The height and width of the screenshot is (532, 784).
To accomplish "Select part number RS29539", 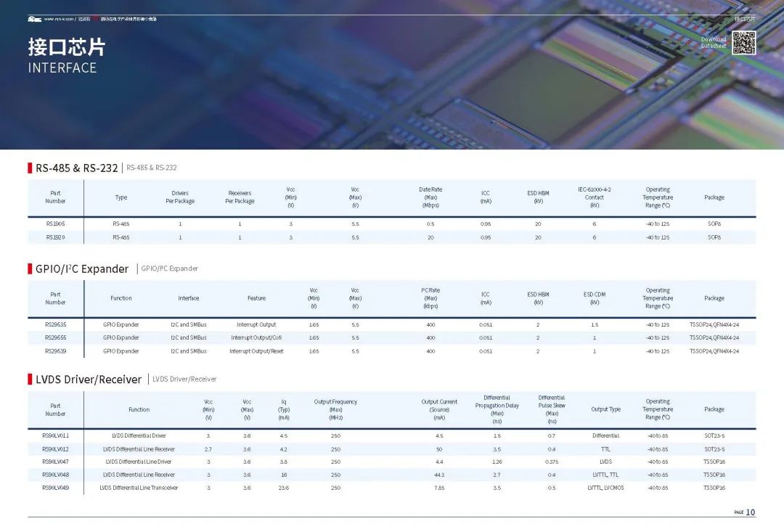I will click(55, 351).
